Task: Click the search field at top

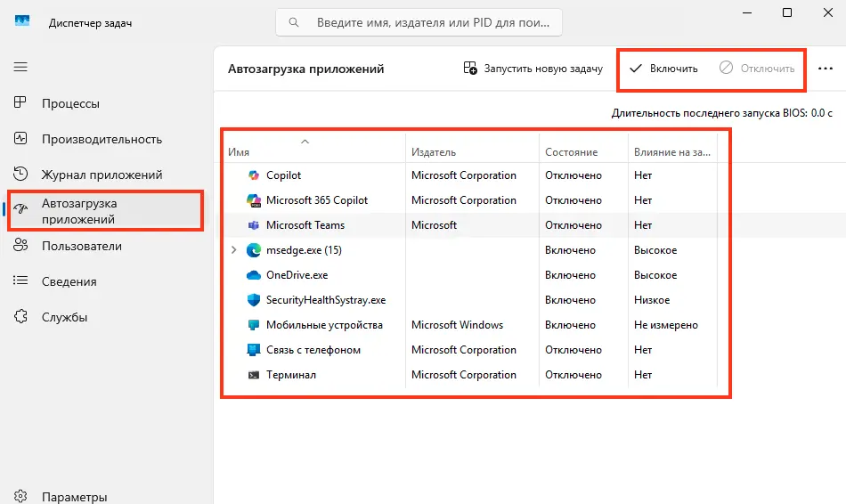Action: tap(419, 22)
